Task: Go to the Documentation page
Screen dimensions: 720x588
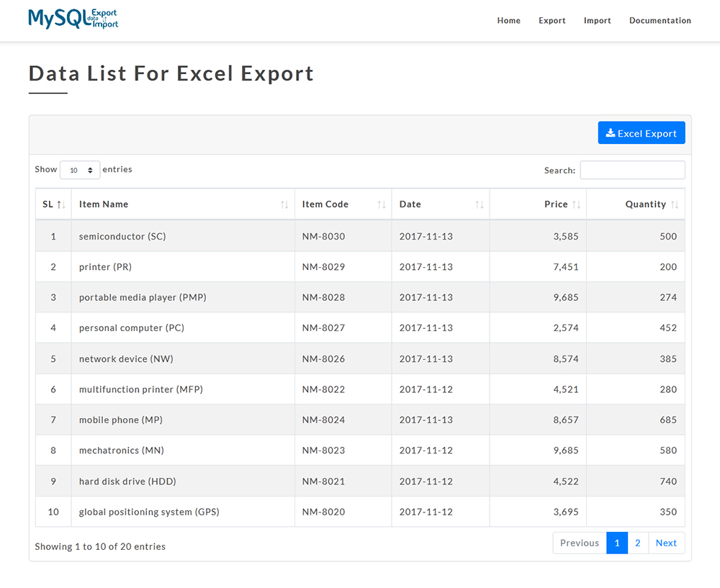Action: coord(660,21)
